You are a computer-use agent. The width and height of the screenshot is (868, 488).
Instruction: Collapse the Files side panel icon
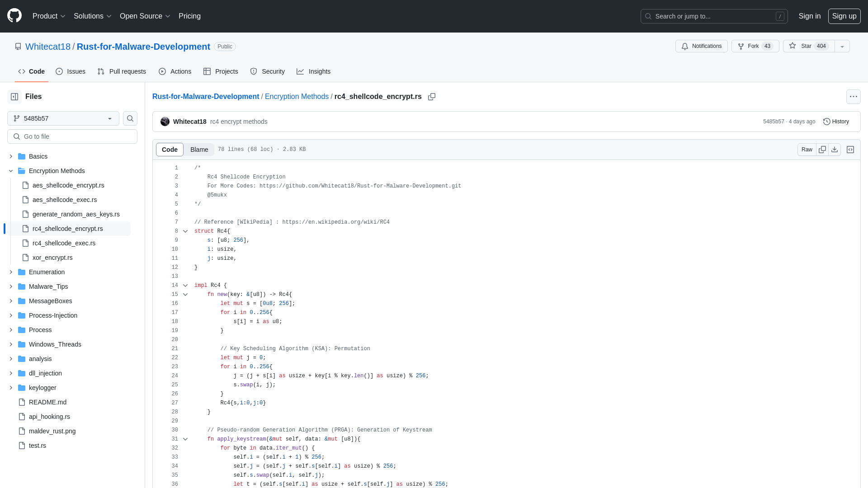pos(14,97)
